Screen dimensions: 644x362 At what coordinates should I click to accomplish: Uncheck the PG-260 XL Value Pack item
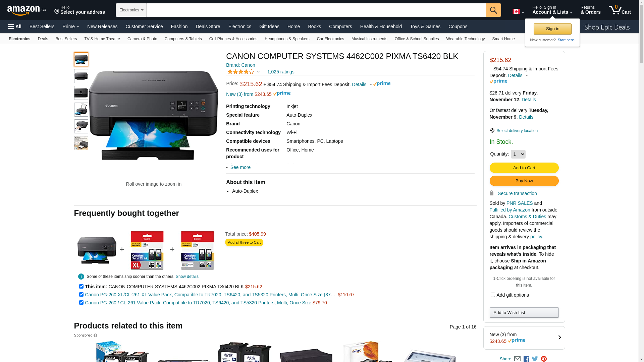click(x=81, y=295)
